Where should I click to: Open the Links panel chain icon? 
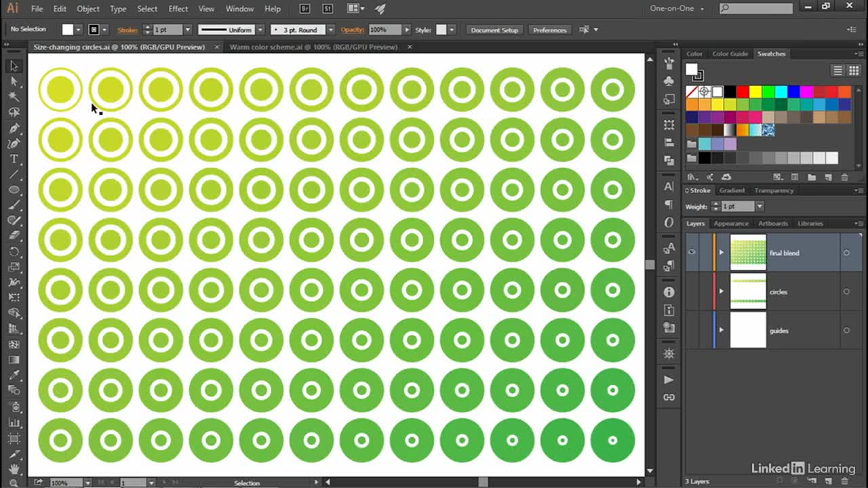tap(669, 397)
